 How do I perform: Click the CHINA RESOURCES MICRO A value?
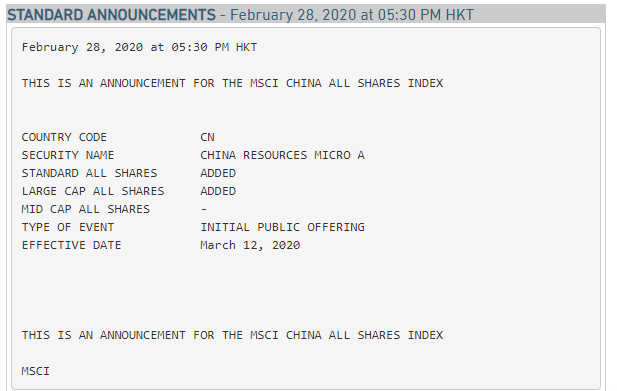pos(283,155)
